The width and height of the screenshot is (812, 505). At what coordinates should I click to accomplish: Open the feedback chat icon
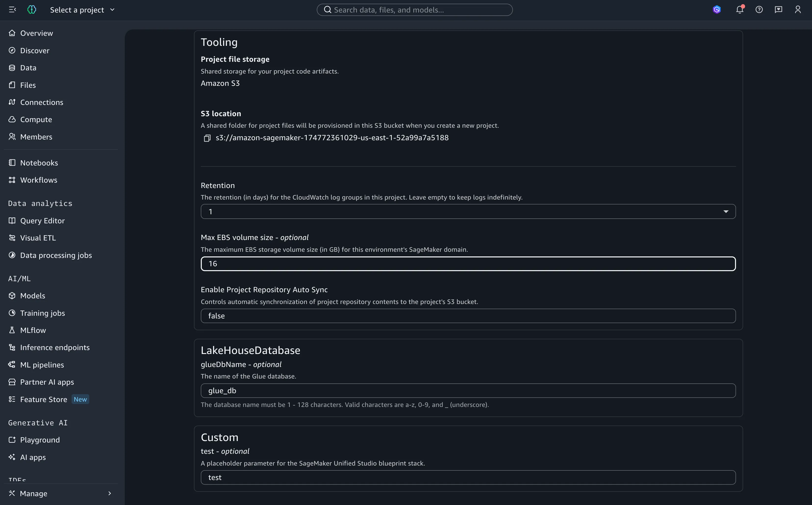[779, 10]
